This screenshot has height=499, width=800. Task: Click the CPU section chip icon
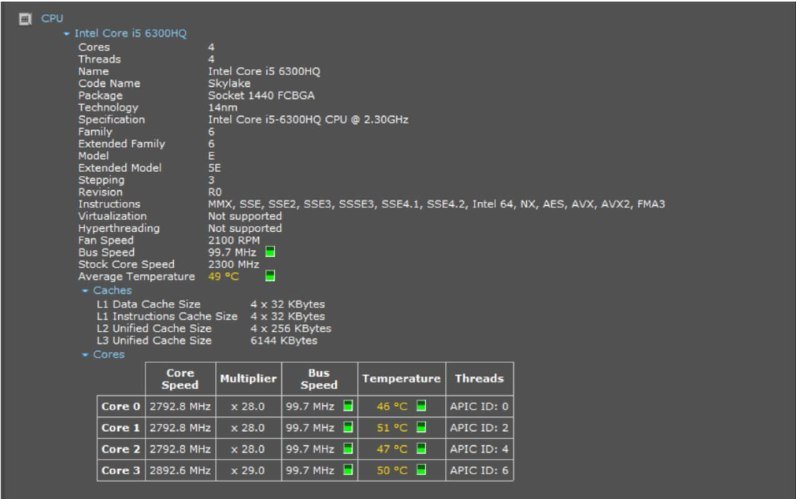point(25,19)
